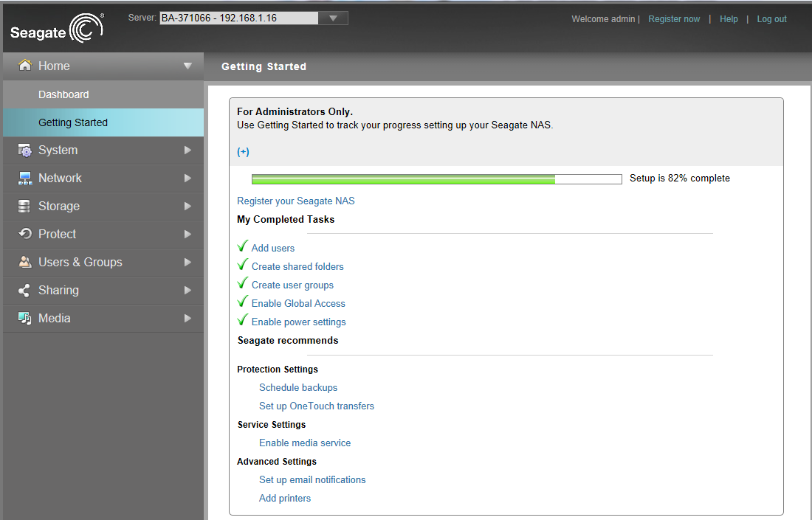Viewport: 812px width, 520px height.
Task: Open the Enable media service link
Action: tap(305, 443)
